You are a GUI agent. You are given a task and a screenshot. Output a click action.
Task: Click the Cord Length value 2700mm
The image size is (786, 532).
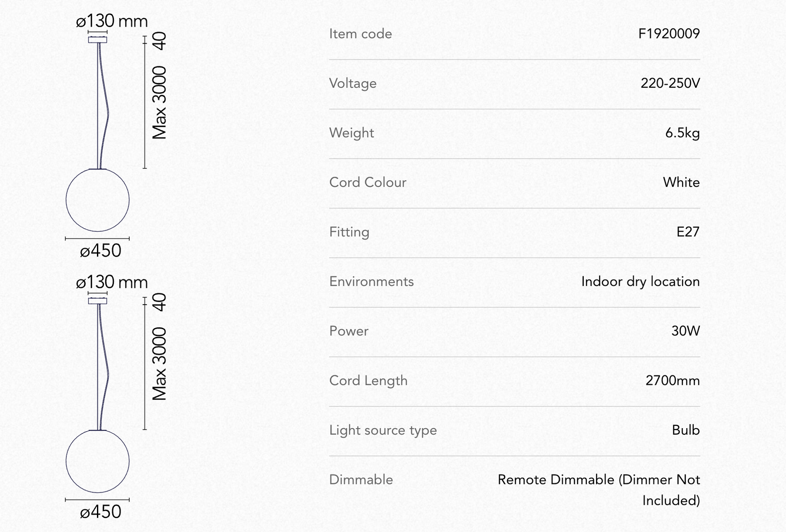pyautogui.click(x=672, y=381)
